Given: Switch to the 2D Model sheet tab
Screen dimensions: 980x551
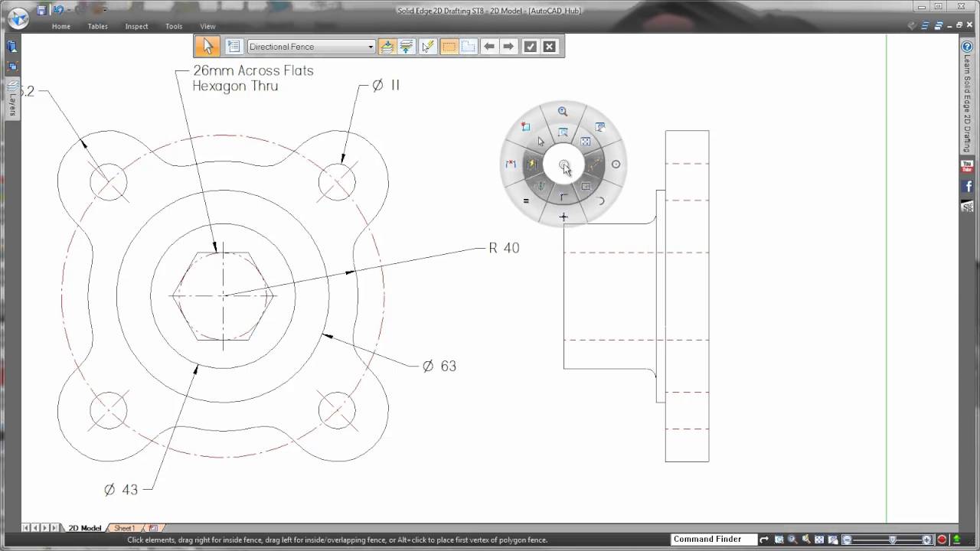Looking at the screenshot, I should coord(84,528).
